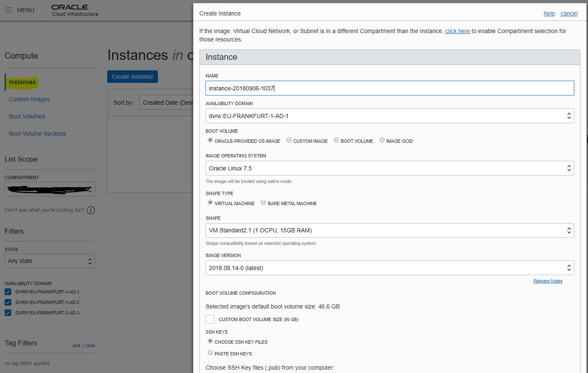
Task: Open Boot Volume Backups in sidebar
Action: (x=37, y=134)
